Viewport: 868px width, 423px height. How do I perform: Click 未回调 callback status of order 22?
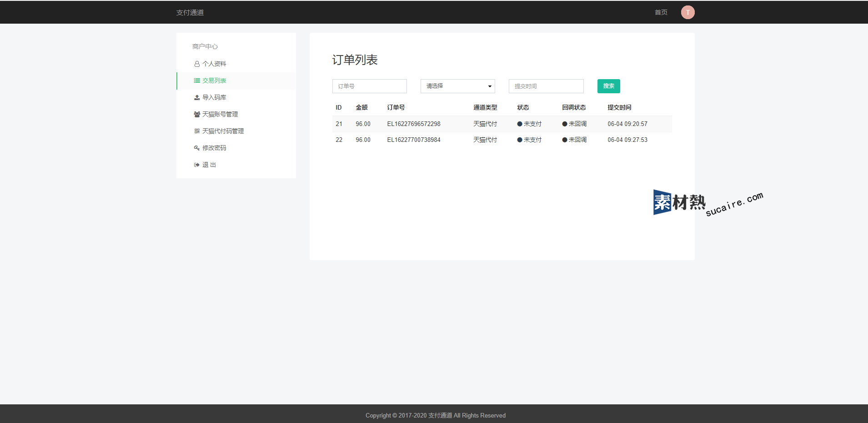coord(577,140)
